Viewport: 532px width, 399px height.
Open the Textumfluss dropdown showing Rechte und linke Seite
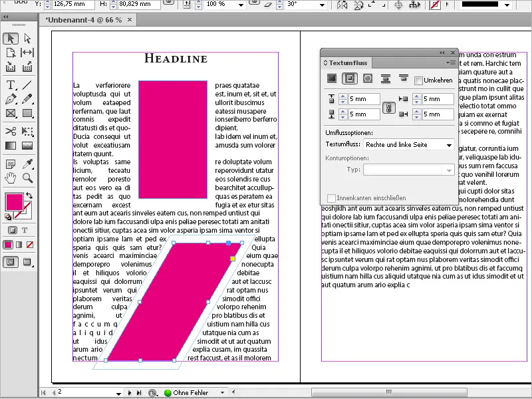pyautogui.click(x=408, y=144)
